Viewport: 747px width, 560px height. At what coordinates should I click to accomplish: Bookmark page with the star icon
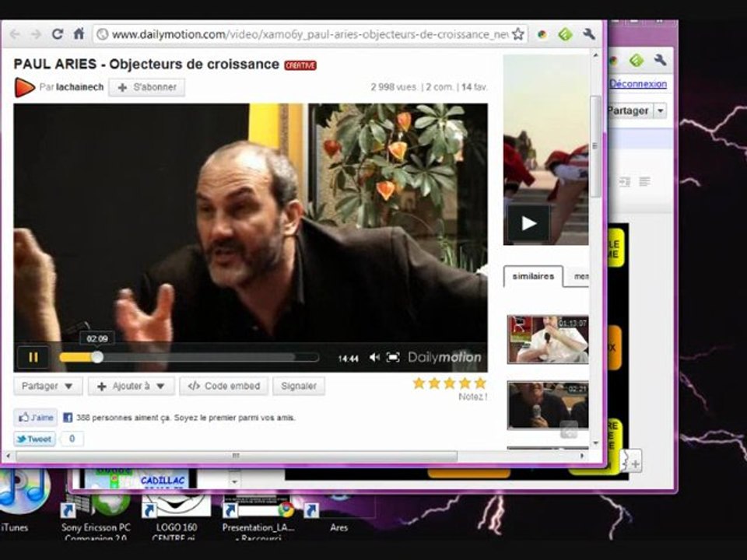click(x=518, y=34)
